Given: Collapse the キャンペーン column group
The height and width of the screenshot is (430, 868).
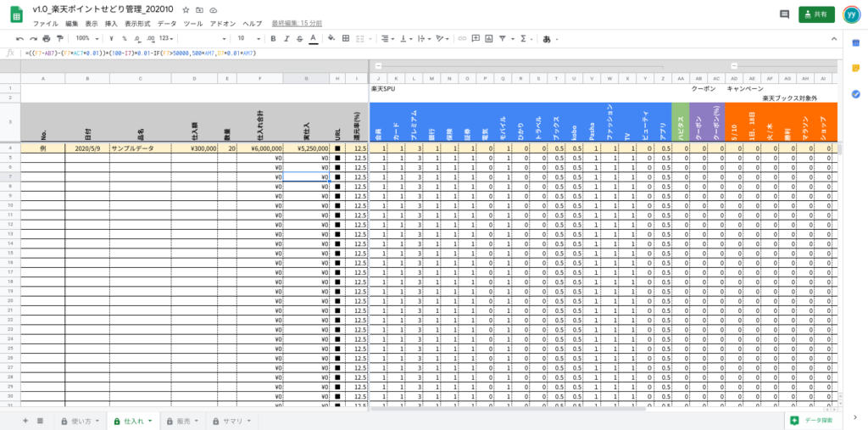Looking at the screenshot, I should click(x=734, y=66).
